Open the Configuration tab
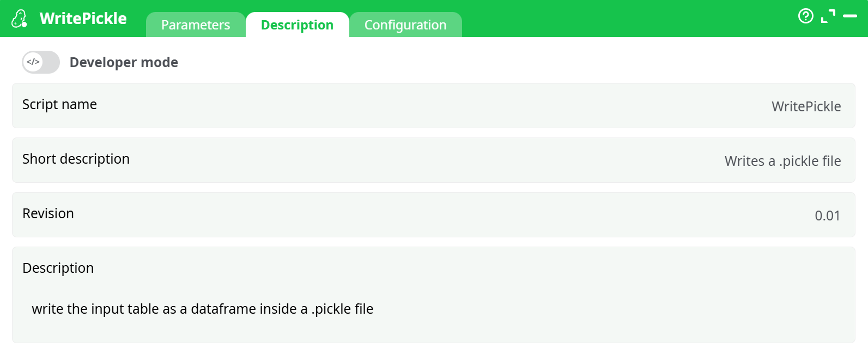 click(x=405, y=25)
